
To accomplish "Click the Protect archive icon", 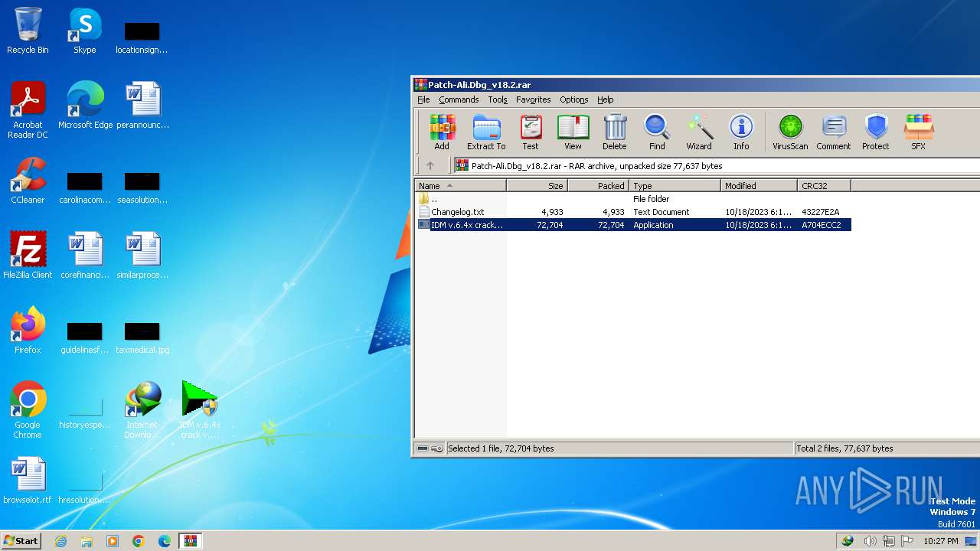I will (x=876, y=132).
